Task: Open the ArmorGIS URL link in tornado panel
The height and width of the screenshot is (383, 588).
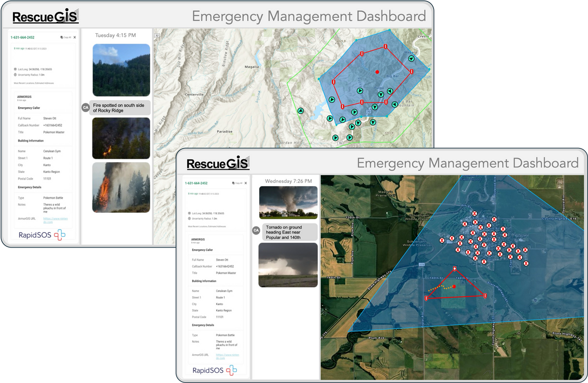Action: (x=216, y=356)
